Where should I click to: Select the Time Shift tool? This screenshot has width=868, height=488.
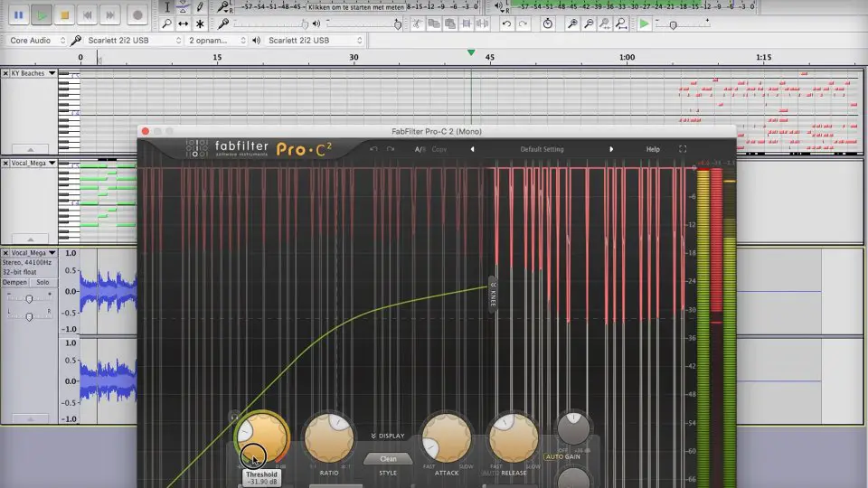coord(184,23)
